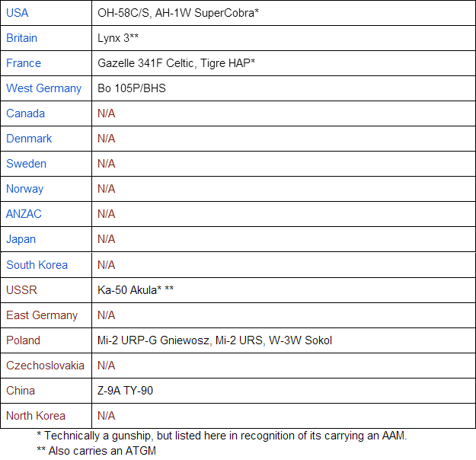
Task: Open the Denmark link
Action: click(x=29, y=139)
